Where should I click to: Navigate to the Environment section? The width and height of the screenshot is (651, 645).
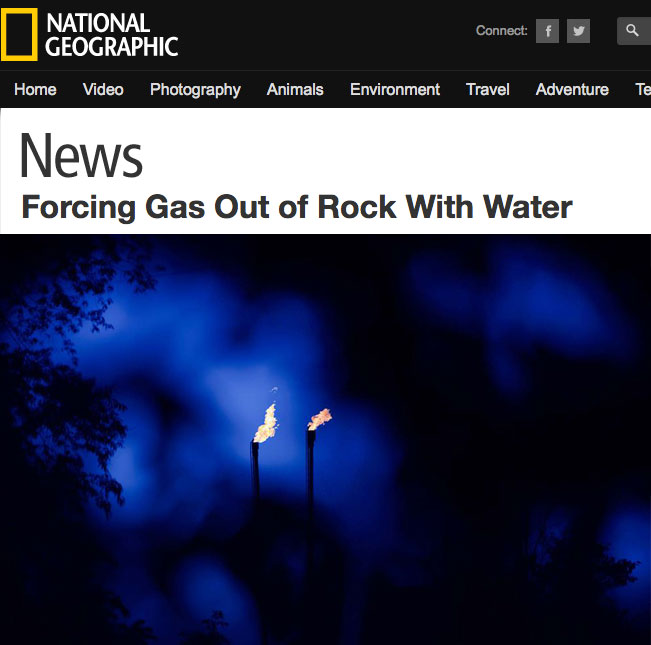click(x=395, y=90)
